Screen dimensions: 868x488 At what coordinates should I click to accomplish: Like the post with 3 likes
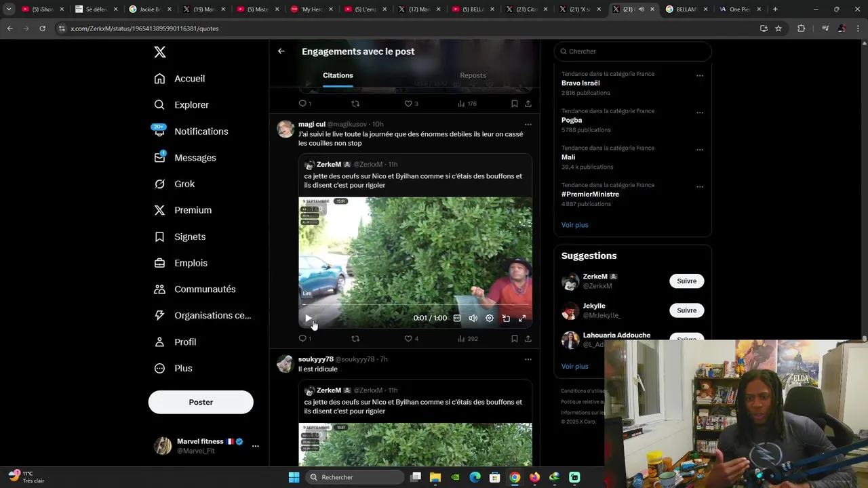(x=412, y=104)
